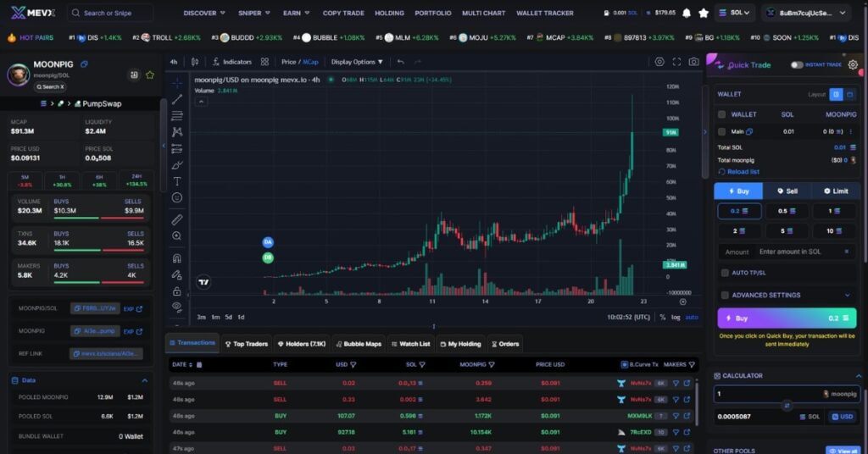The width and height of the screenshot is (868, 454).
Task: Switch to Bubble Maps tab
Action: tap(359, 344)
